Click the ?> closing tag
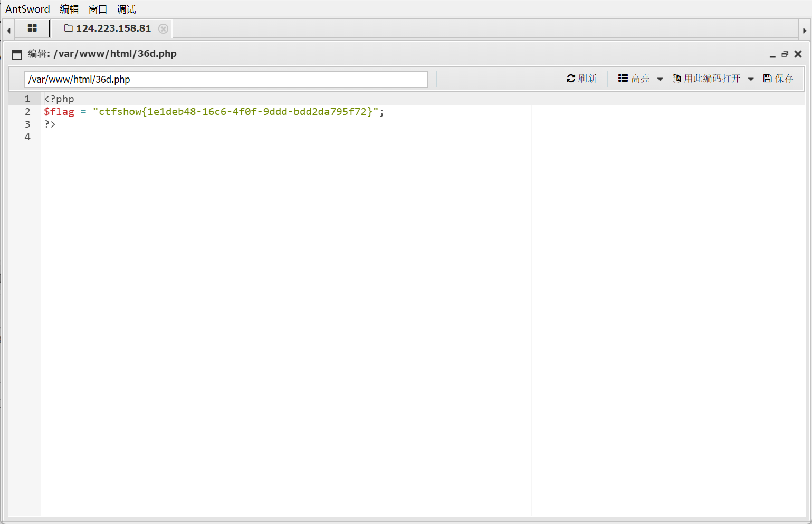Image resolution: width=812 pixels, height=524 pixels. pyautogui.click(x=50, y=124)
